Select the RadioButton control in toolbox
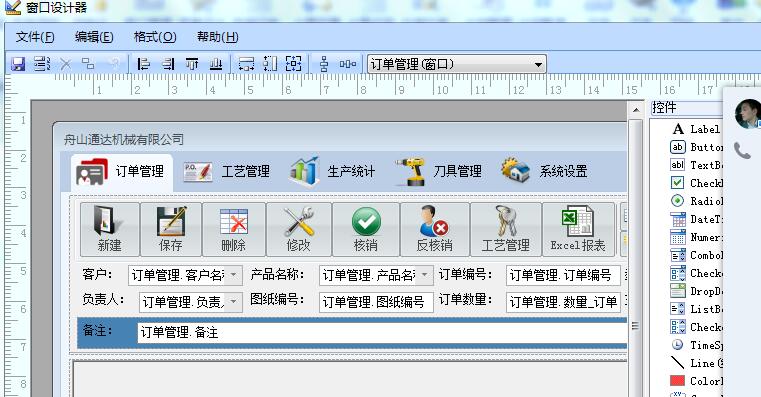 pyautogui.click(x=696, y=201)
